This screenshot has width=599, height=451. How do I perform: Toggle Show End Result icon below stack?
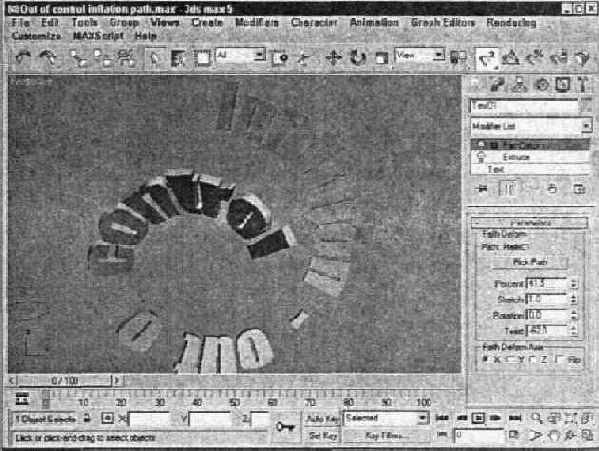coord(508,189)
